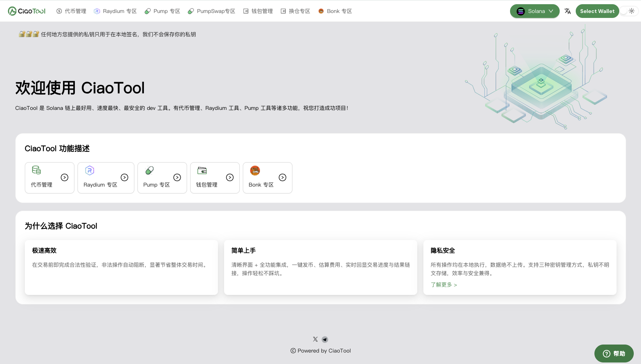The width and height of the screenshot is (641, 364).
Task: Click the language translation icon
Action: (568, 11)
